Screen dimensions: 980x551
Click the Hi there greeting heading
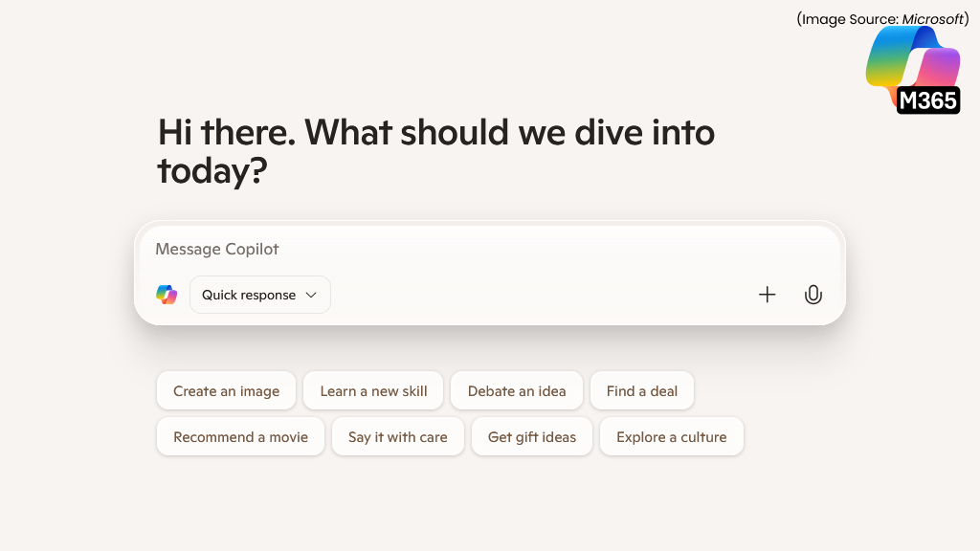coord(436,151)
